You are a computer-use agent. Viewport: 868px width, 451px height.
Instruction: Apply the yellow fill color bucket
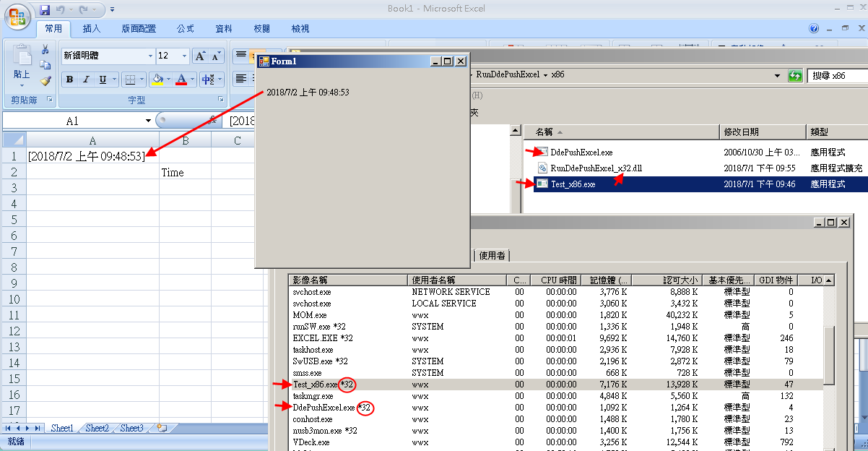tap(157, 80)
